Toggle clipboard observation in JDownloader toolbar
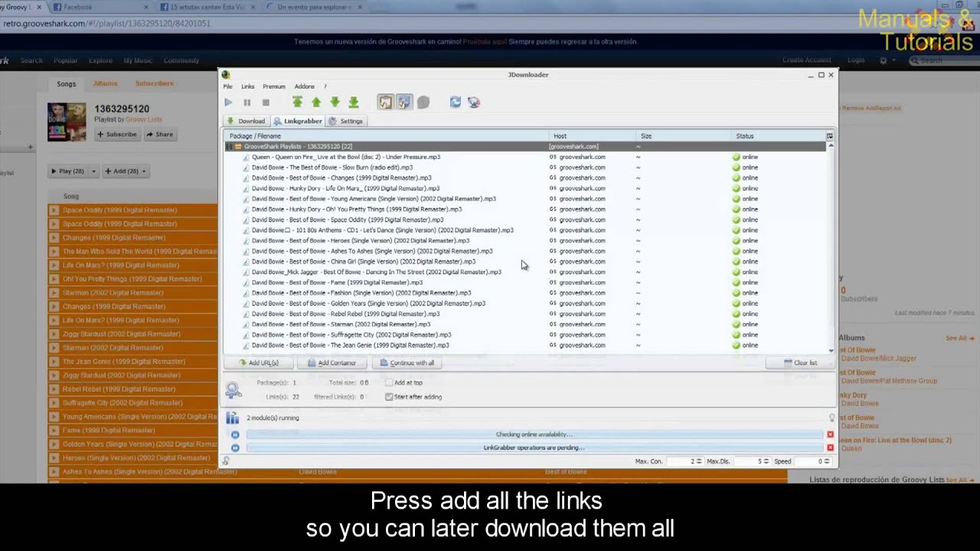 [x=385, y=102]
